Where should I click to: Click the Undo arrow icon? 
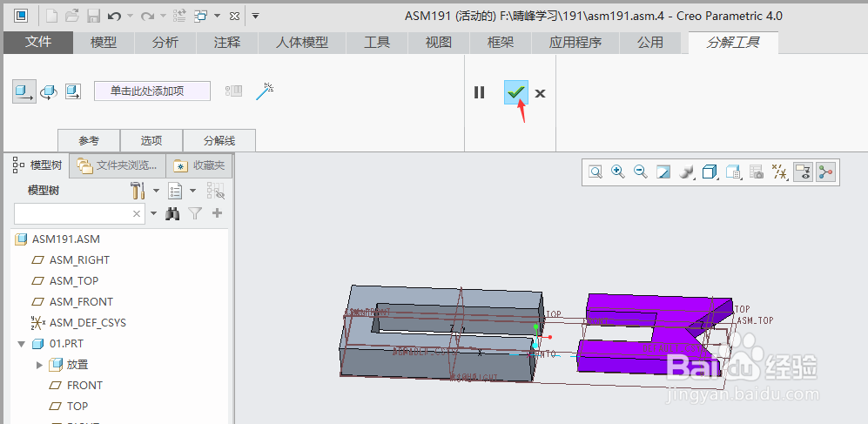pyautogui.click(x=114, y=16)
